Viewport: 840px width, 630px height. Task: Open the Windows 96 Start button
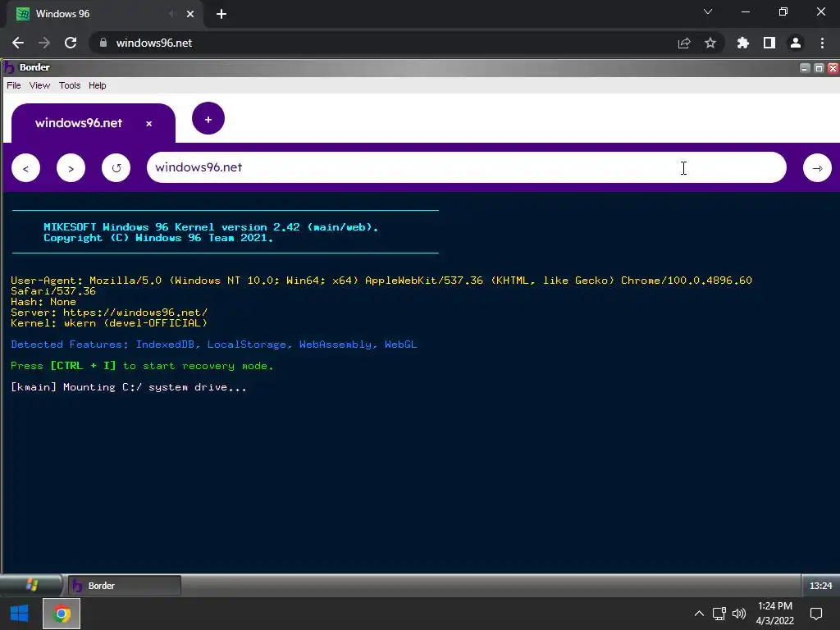[x=31, y=586]
